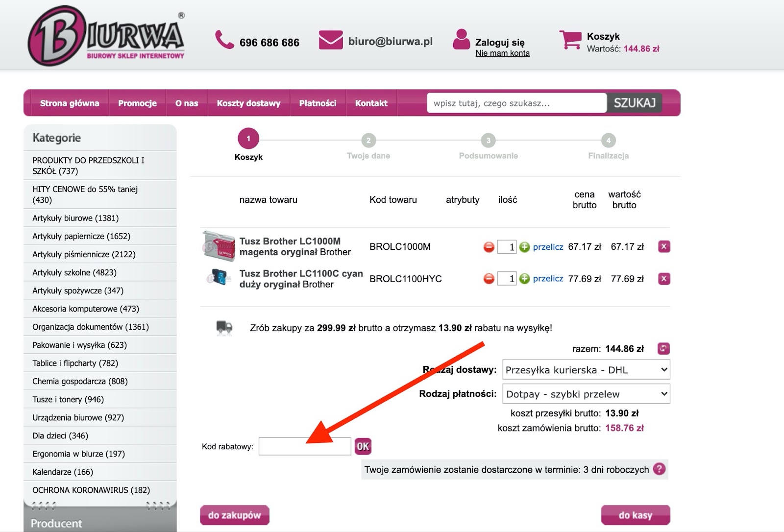Increase quantity of Tusz Brother LC1000M
The image size is (784, 532).
[x=525, y=247]
